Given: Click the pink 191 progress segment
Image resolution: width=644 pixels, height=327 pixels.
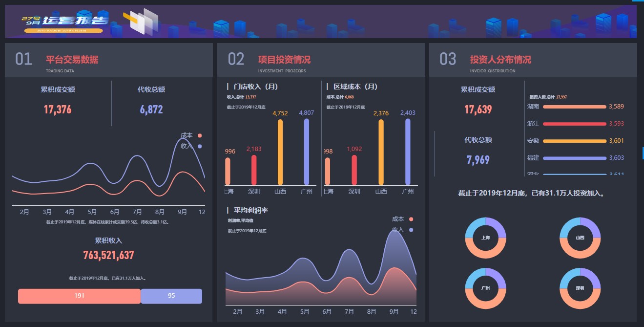Looking at the screenshot, I should pos(79,296).
